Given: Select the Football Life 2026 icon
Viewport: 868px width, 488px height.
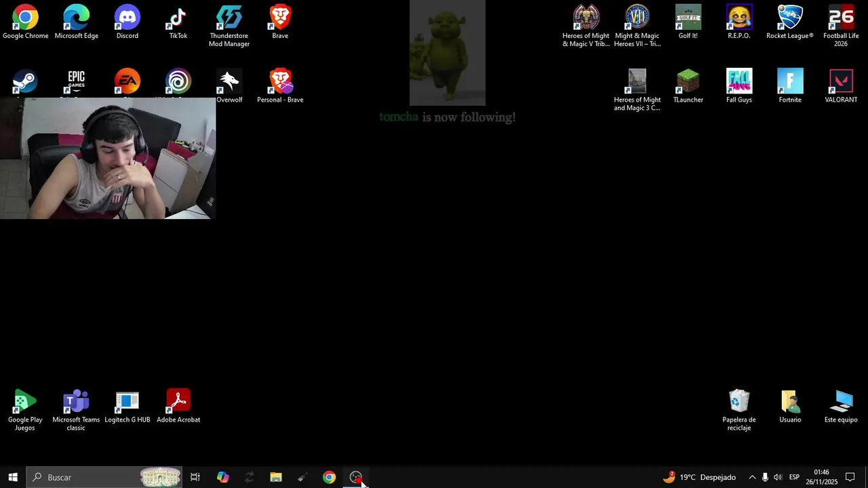Looking at the screenshot, I should pos(840,26).
